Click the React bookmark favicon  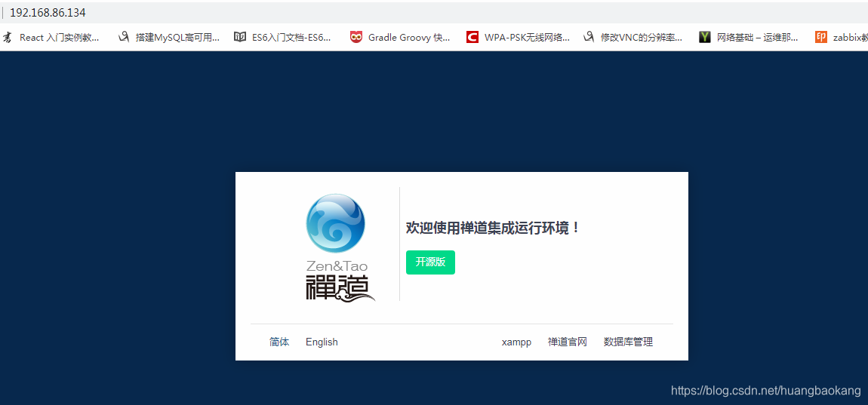pos(8,38)
